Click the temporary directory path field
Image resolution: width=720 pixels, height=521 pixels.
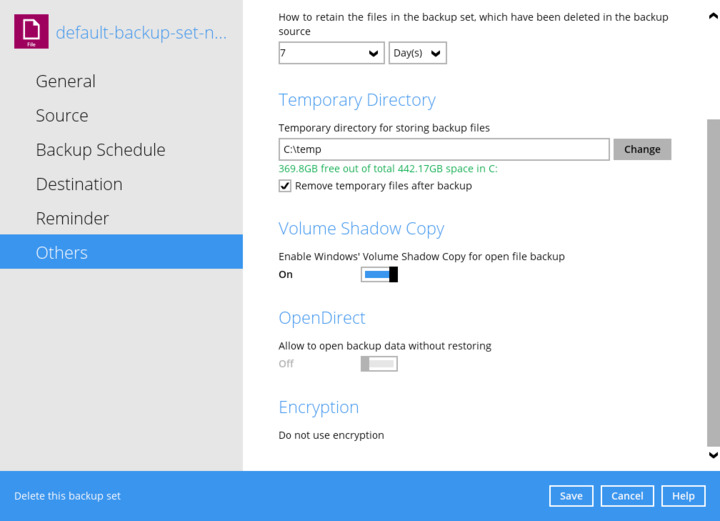point(443,149)
